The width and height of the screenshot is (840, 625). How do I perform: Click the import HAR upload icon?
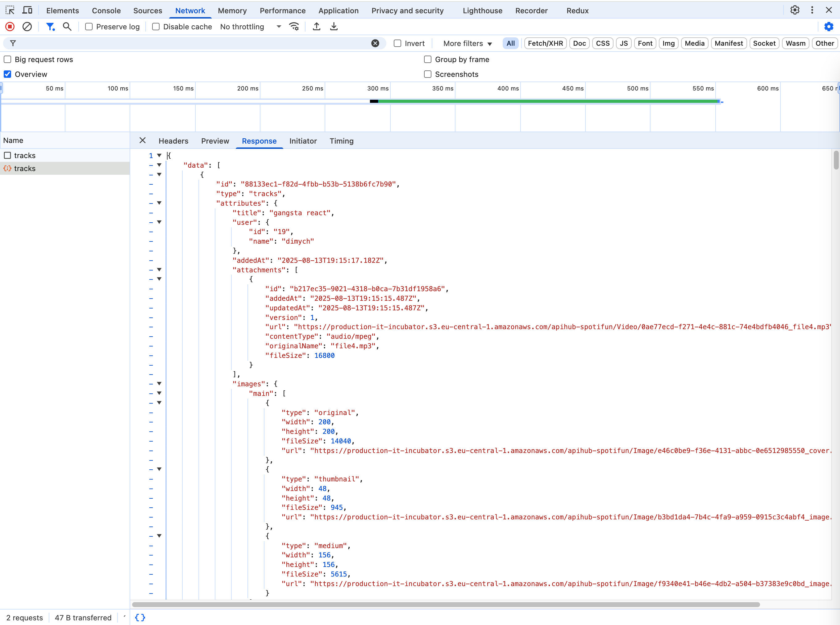316,27
